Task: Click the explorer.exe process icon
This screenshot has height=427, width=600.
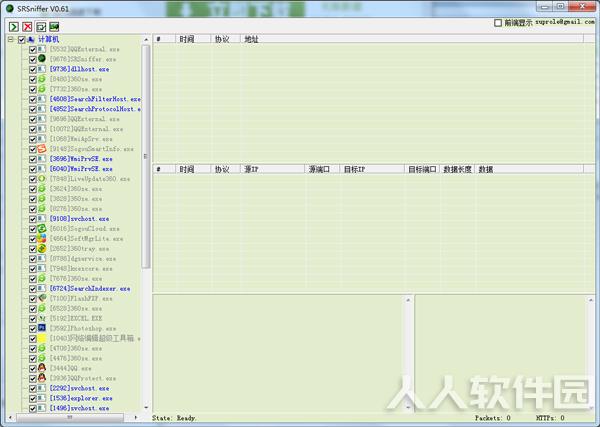Action: tap(42, 398)
